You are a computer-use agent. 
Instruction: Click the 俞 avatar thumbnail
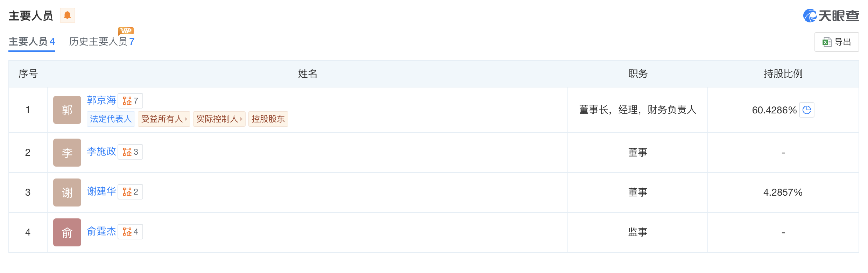coord(67,232)
